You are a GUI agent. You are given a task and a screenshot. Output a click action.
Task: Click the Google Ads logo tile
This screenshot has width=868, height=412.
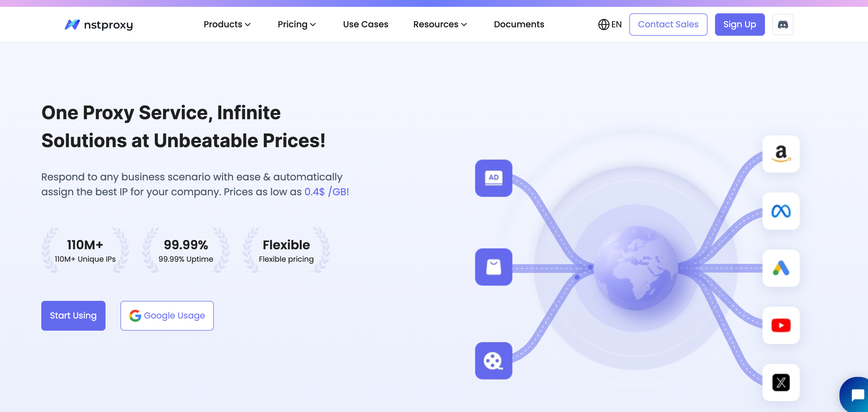tap(781, 268)
